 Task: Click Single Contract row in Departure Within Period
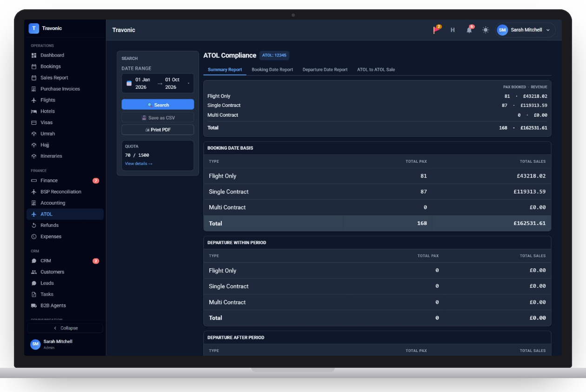pyautogui.click(x=377, y=286)
